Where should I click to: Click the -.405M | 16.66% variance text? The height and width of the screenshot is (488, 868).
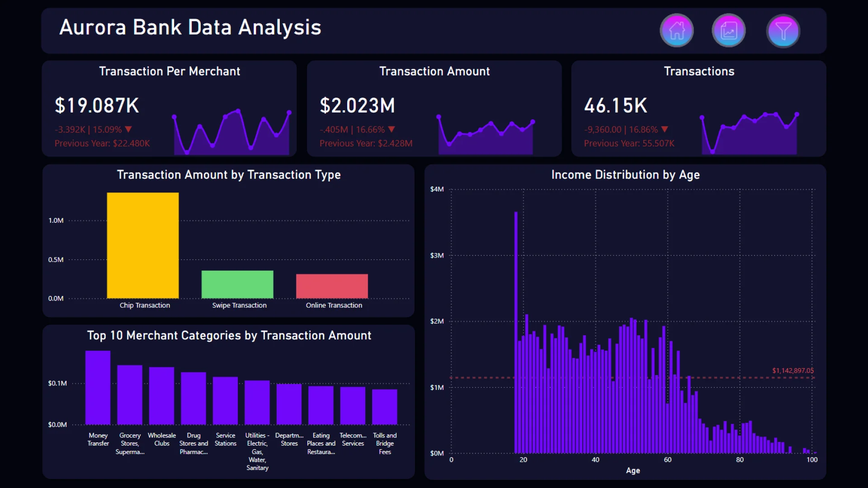point(352,130)
